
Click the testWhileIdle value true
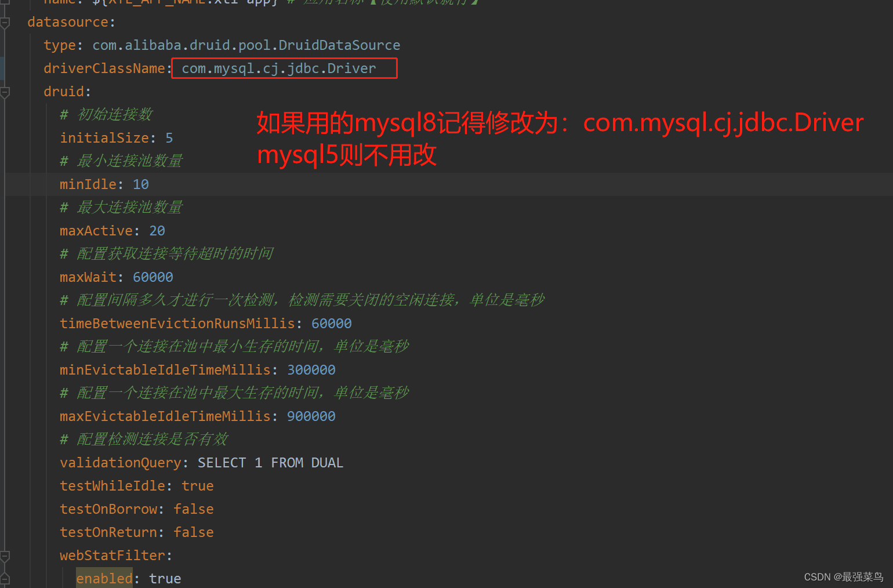(x=198, y=486)
